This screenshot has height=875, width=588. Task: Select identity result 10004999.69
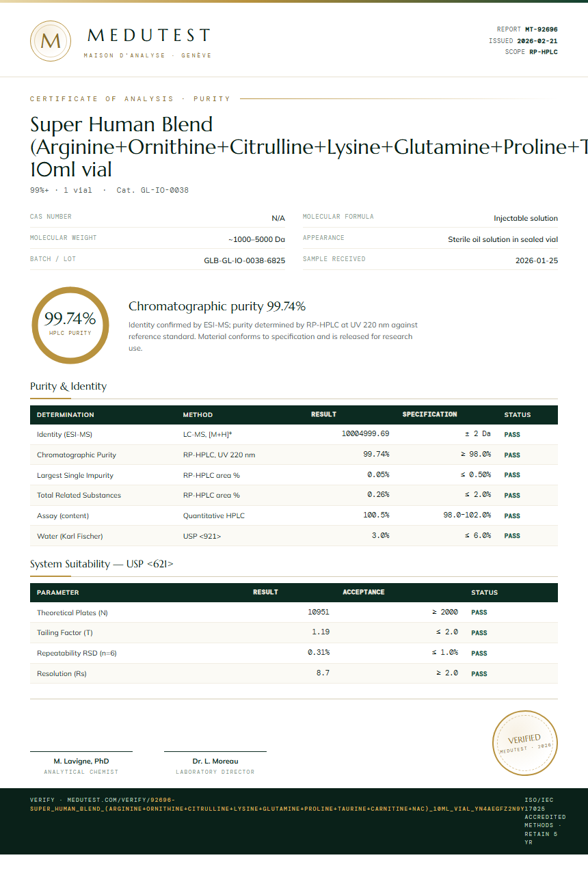[x=365, y=434]
